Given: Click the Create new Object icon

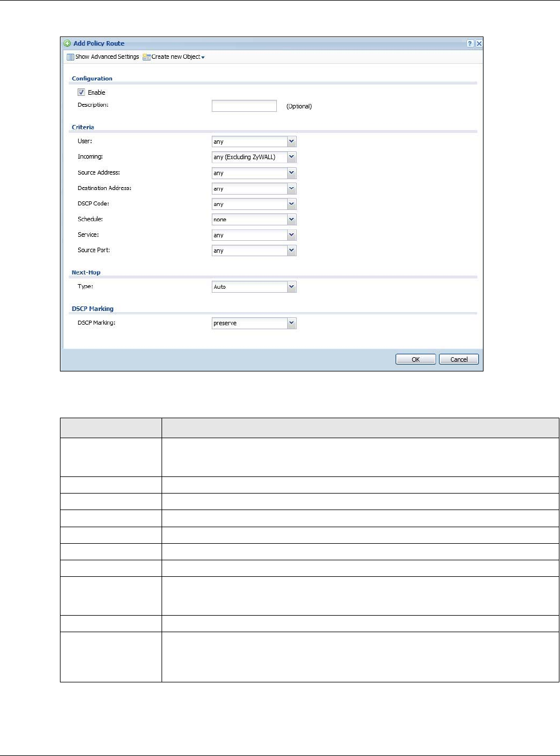Looking at the screenshot, I should 147,57.
